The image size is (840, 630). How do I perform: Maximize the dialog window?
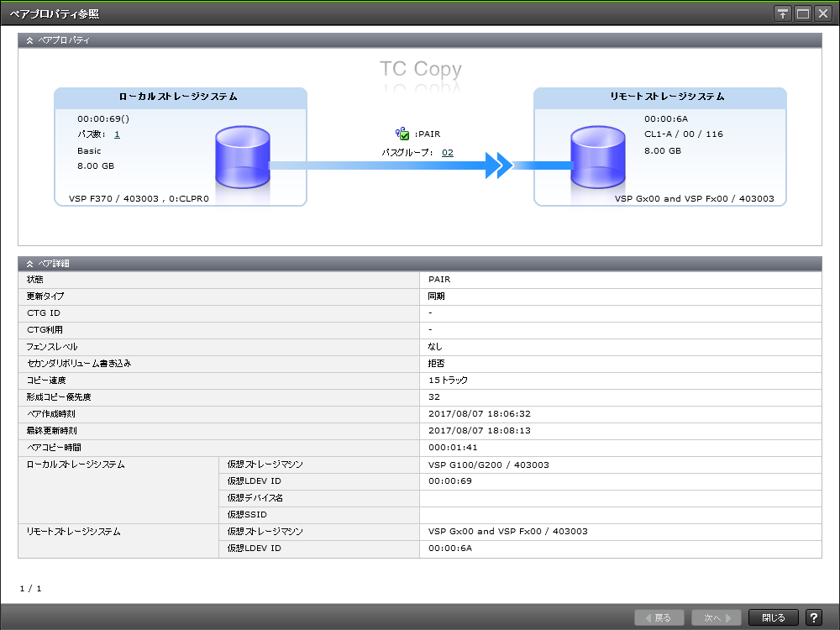point(803,14)
